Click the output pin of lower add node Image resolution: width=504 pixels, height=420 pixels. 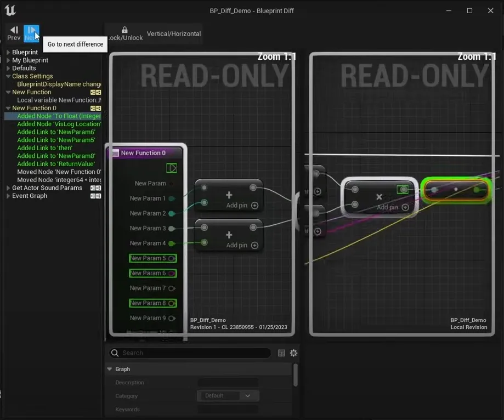(253, 228)
